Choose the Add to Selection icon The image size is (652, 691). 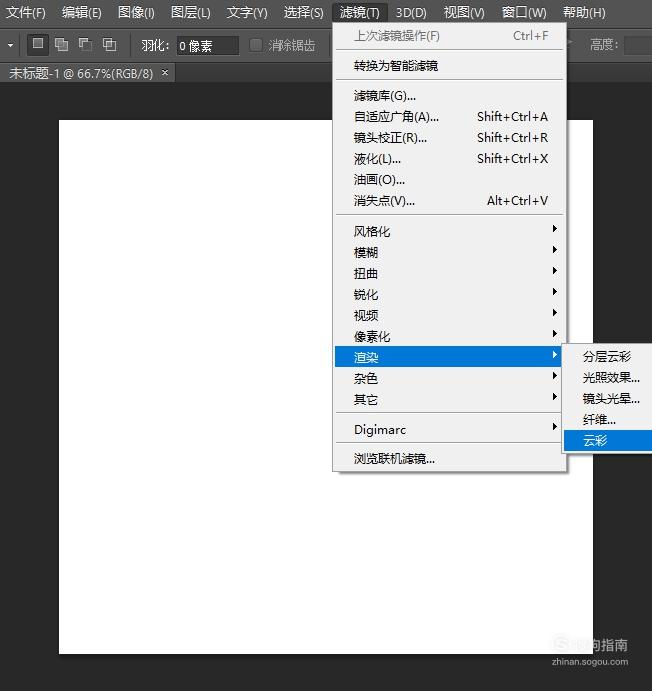pos(62,45)
